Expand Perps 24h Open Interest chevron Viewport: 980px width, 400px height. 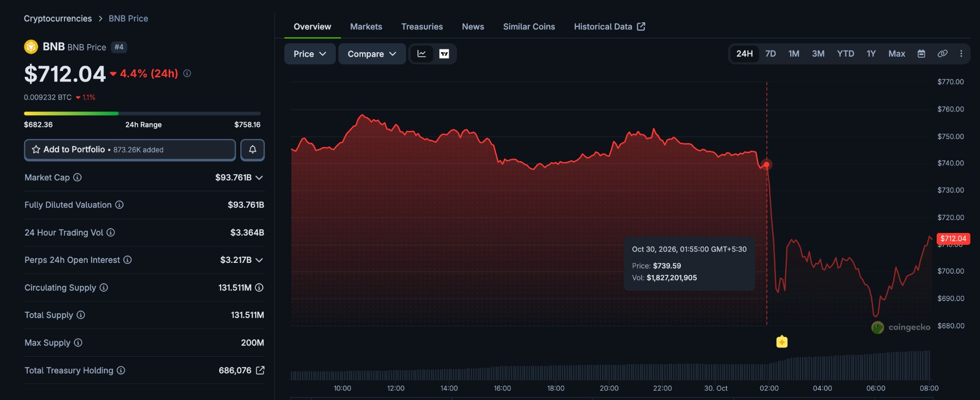coord(259,260)
